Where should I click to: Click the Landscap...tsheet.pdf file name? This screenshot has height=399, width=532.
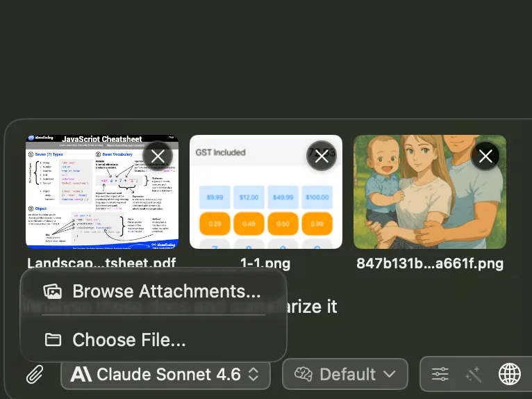tap(102, 263)
